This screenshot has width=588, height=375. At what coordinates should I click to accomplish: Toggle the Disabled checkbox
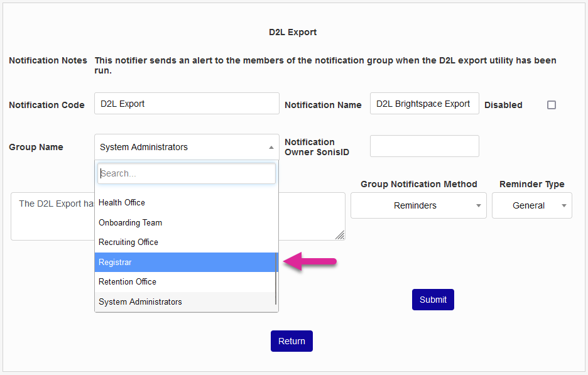[552, 105]
